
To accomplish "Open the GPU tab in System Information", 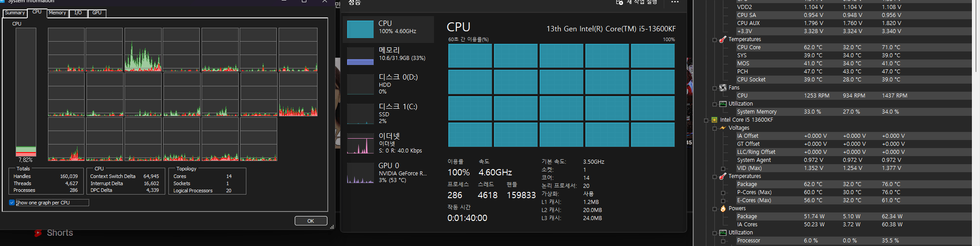I will click(x=97, y=13).
